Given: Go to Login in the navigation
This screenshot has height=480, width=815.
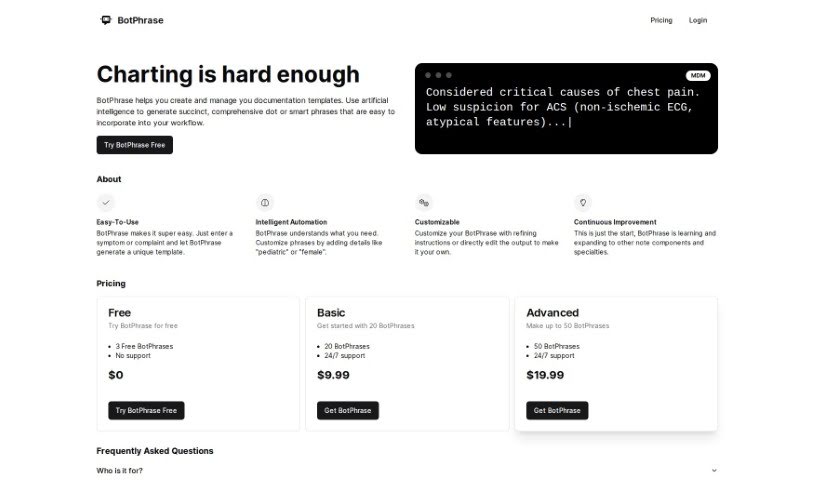Looking at the screenshot, I should click(x=698, y=20).
